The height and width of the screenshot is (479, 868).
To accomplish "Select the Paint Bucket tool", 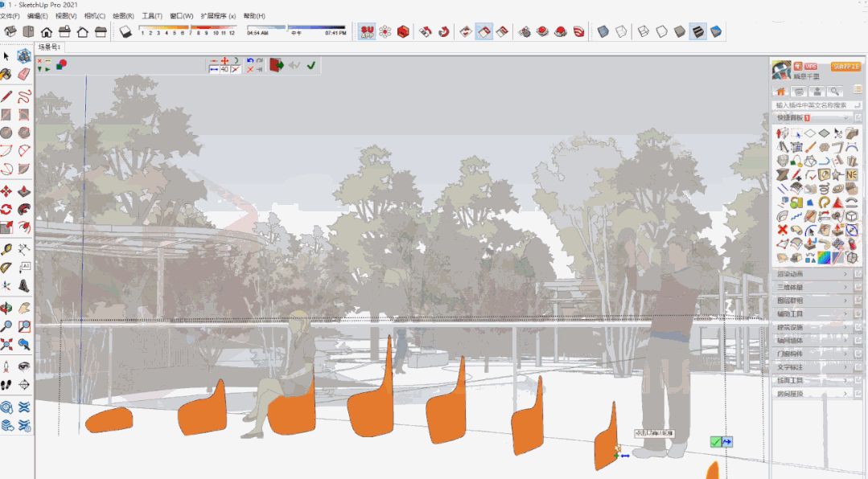I will tap(6, 74).
